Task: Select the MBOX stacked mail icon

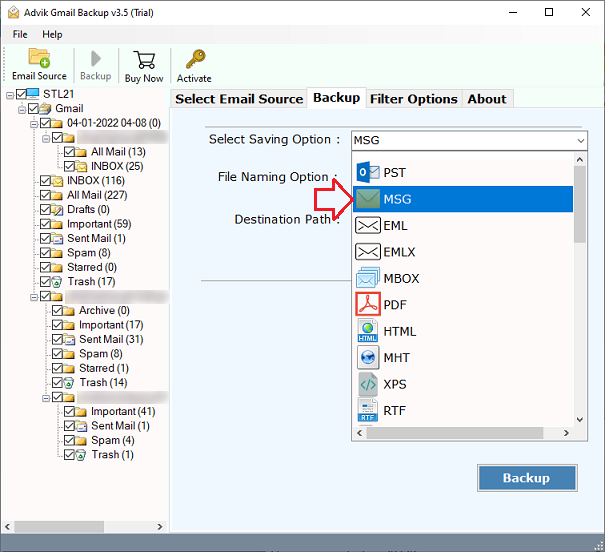Action: (x=368, y=278)
